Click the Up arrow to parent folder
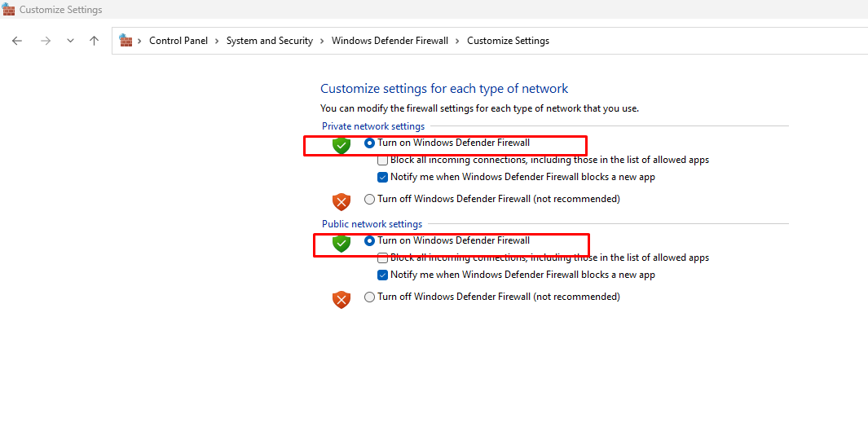The image size is (868, 436). point(94,41)
